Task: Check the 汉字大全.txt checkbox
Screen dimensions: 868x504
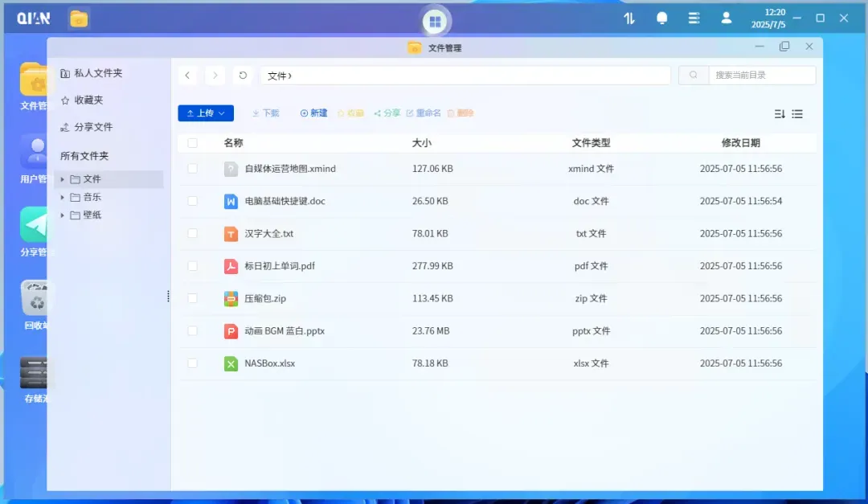Action: pos(192,233)
